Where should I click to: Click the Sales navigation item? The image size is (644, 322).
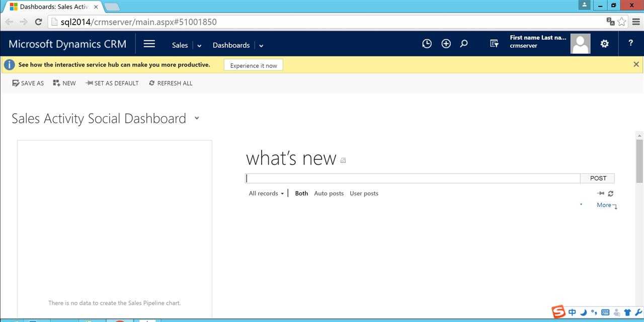[x=180, y=45]
